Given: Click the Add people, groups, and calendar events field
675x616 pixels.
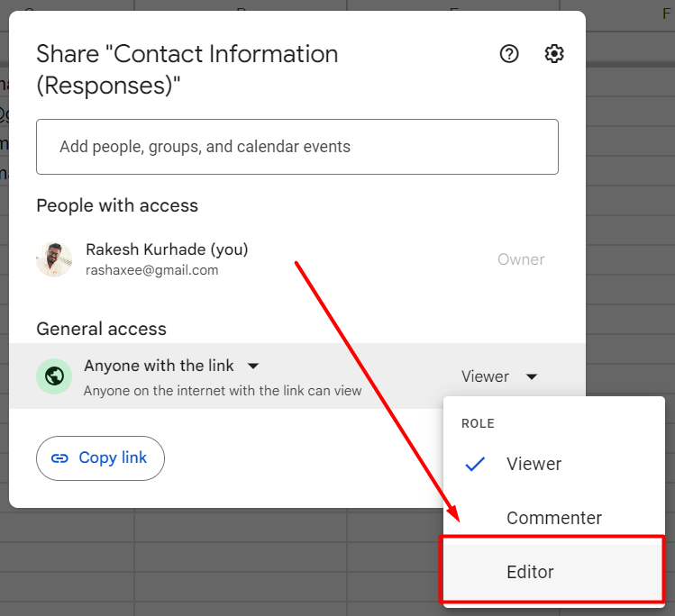Looking at the screenshot, I should [x=297, y=147].
